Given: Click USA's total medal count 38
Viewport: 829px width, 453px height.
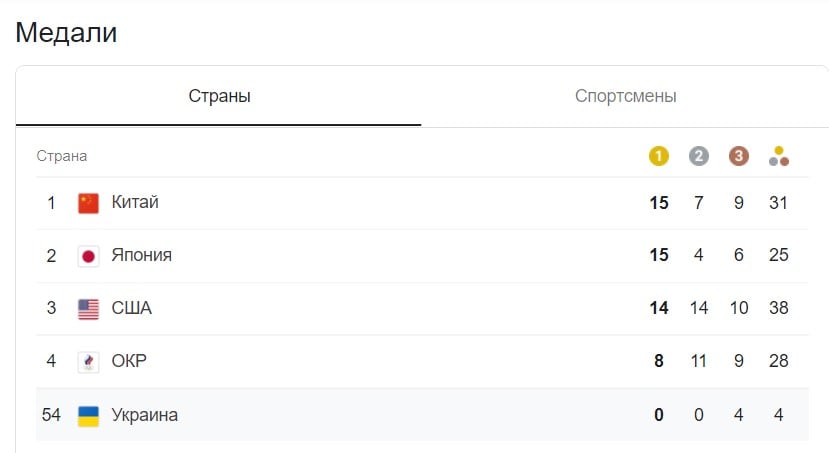Looking at the screenshot, I should (x=778, y=308).
